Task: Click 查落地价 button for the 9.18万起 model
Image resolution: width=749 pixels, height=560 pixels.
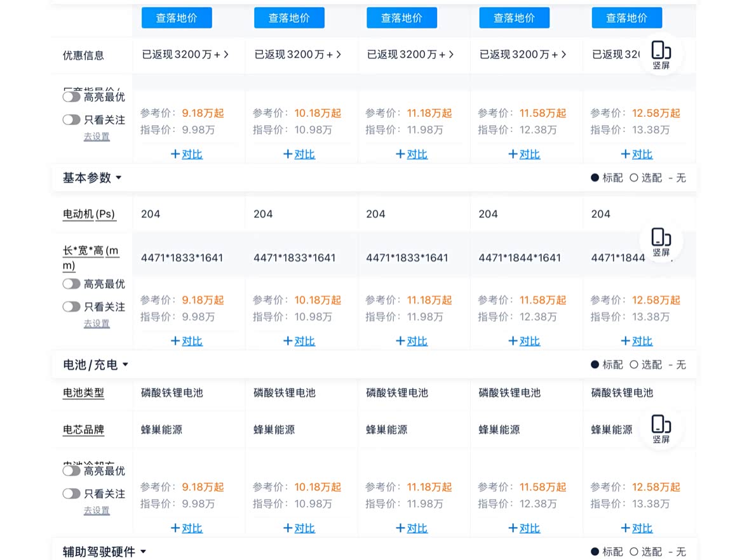Action: [177, 18]
